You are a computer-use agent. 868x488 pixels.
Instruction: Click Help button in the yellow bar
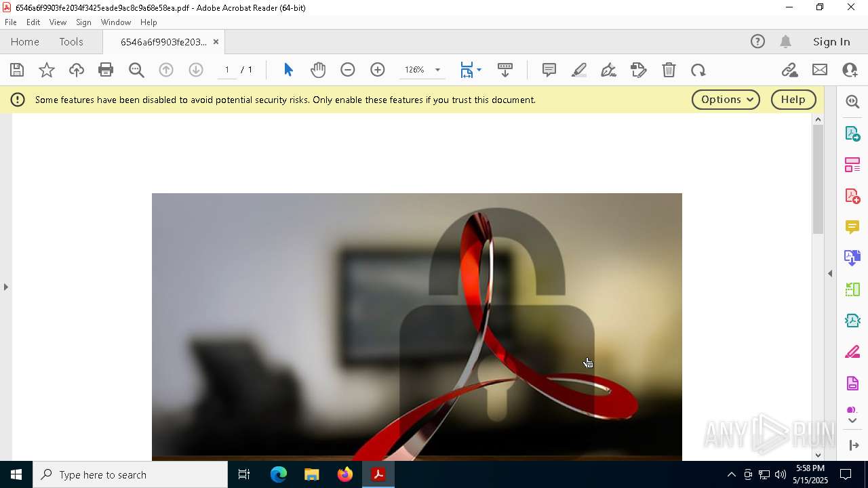793,100
